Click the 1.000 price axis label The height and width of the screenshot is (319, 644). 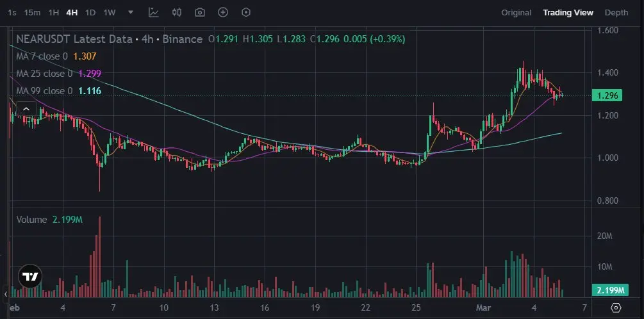coord(607,158)
